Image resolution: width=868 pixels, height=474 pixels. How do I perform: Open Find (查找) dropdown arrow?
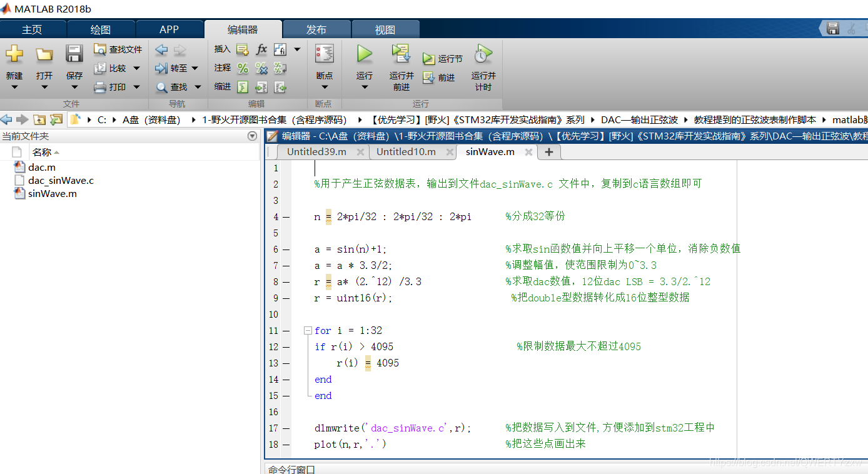click(x=198, y=87)
